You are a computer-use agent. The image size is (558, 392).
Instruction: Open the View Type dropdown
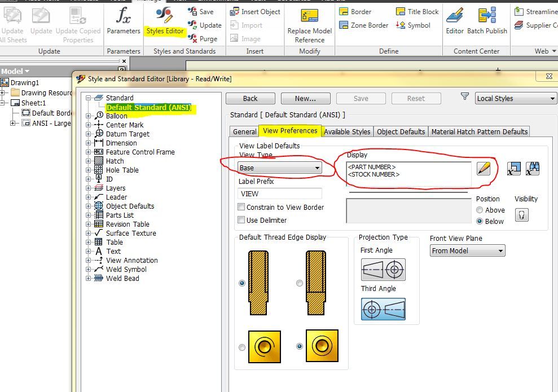tap(280, 168)
